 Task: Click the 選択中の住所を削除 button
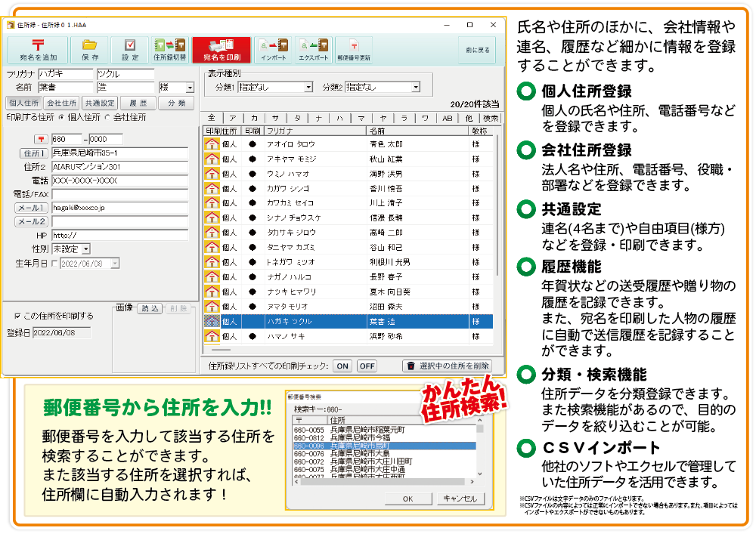tap(446, 366)
